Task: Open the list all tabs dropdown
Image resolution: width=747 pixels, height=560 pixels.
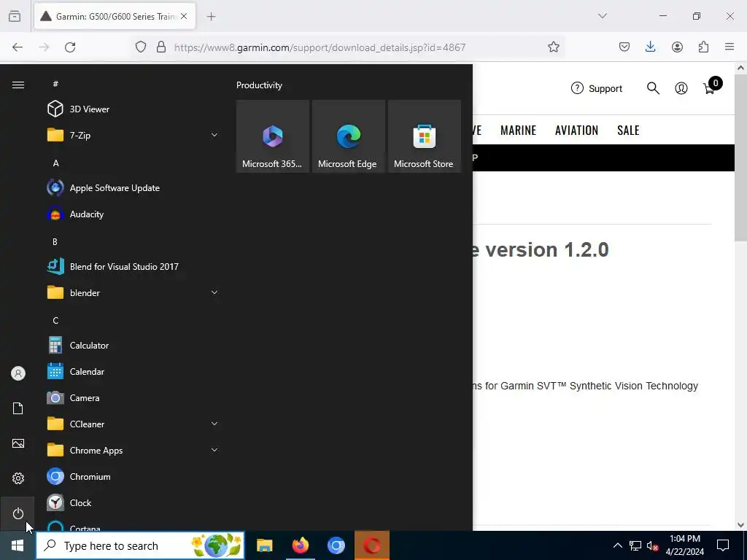Action: click(x=602, y=16)
